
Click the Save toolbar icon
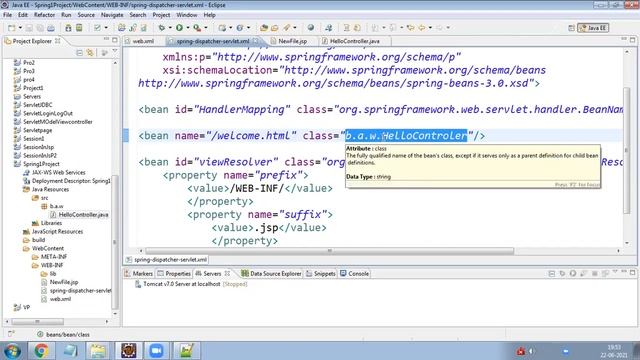pos(29,28)
